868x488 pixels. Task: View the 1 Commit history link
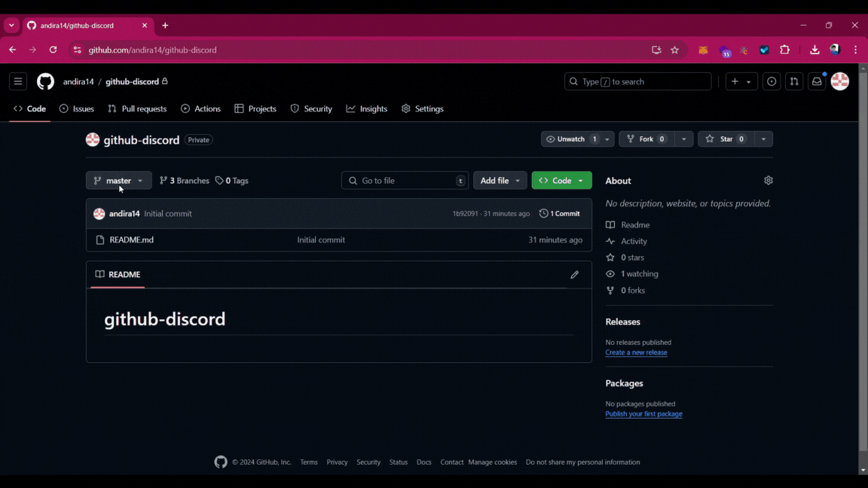(560, 214)
